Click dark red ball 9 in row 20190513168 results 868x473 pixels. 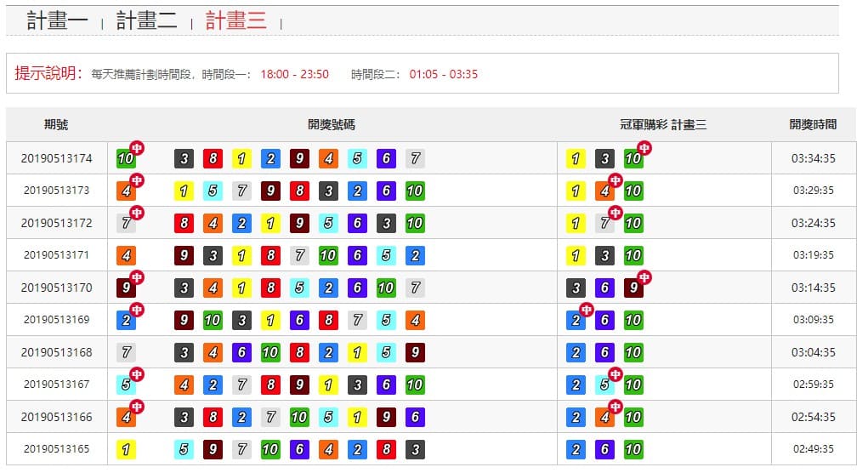pyautogui.click(x=415, y=352)
